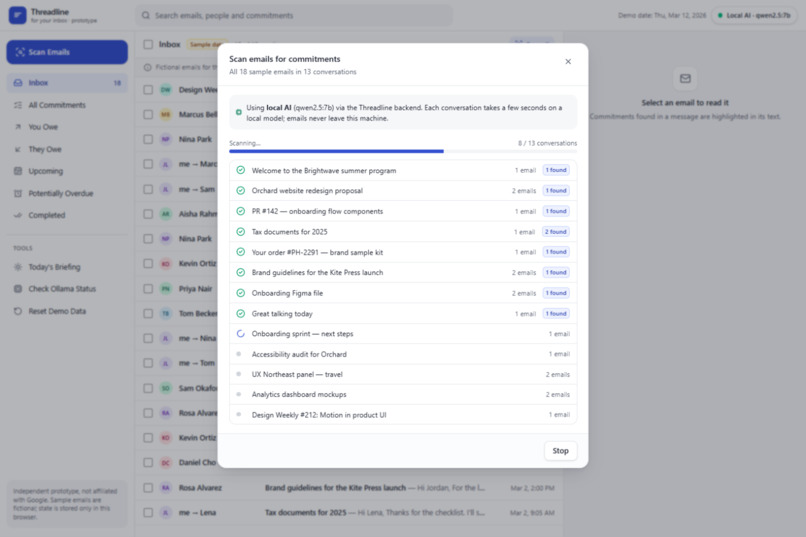Viewport: 806px width, 537px height.
Task: Select 'Analytics dashboard mockups' row
Action: click(x=403, y=395)
